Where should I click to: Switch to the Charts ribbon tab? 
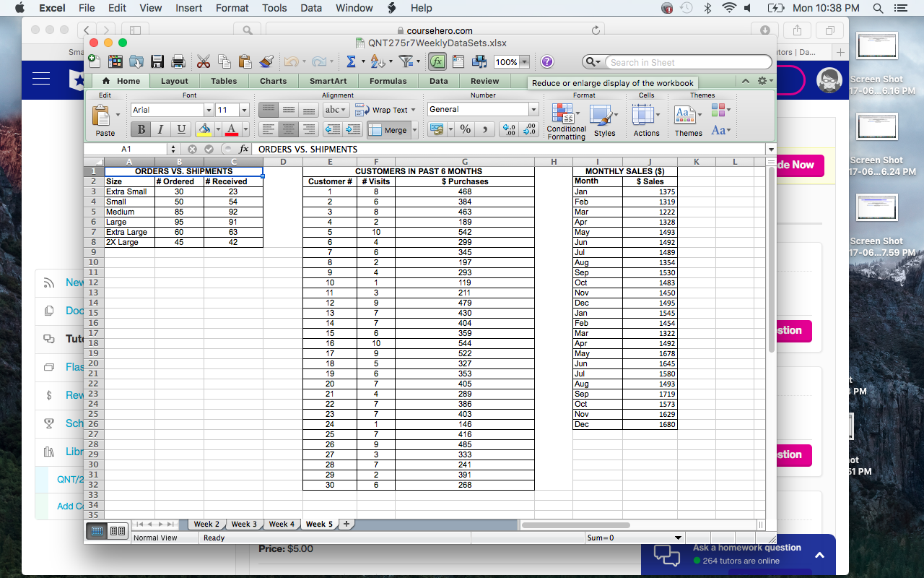tap(274, 81)
